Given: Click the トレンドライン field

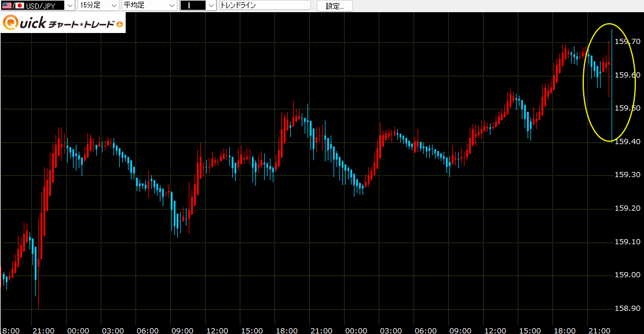Looking at the screenshot, I should tap(265, 5).
